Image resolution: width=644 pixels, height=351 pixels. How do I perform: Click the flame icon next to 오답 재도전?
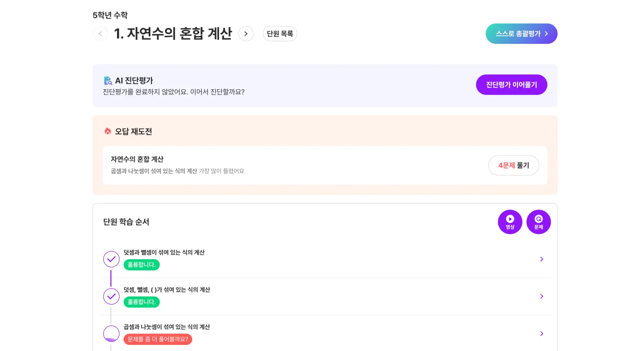pos(108,131)
